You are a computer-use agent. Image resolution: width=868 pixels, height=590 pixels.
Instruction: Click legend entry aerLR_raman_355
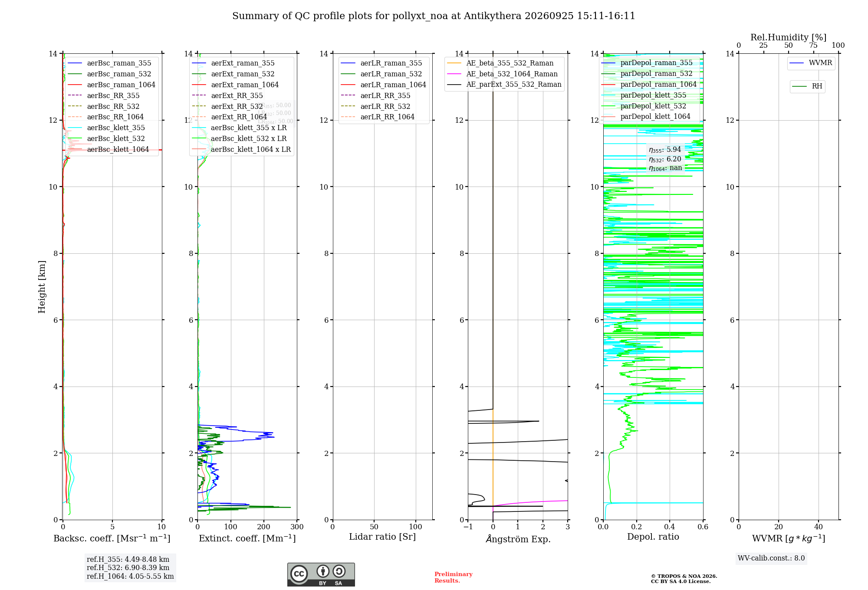[381, 63]
